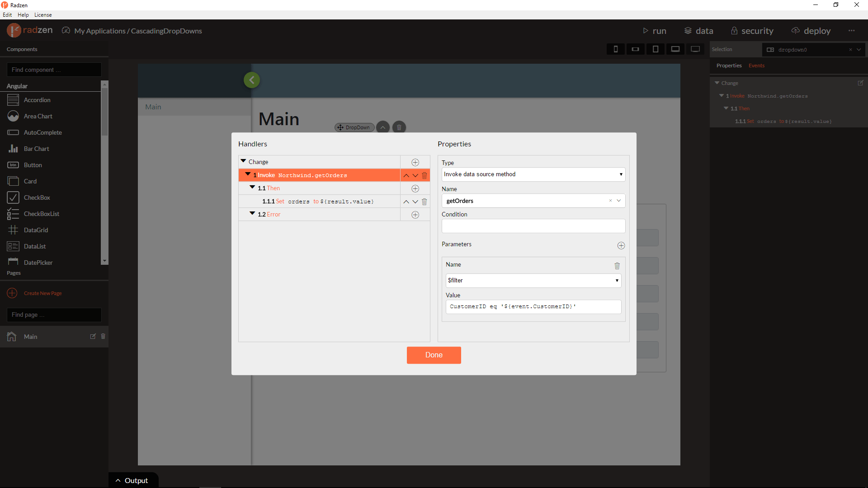Switch to the Events tab
The height and width of the screenshot is (488, 868).
[756, 66]
